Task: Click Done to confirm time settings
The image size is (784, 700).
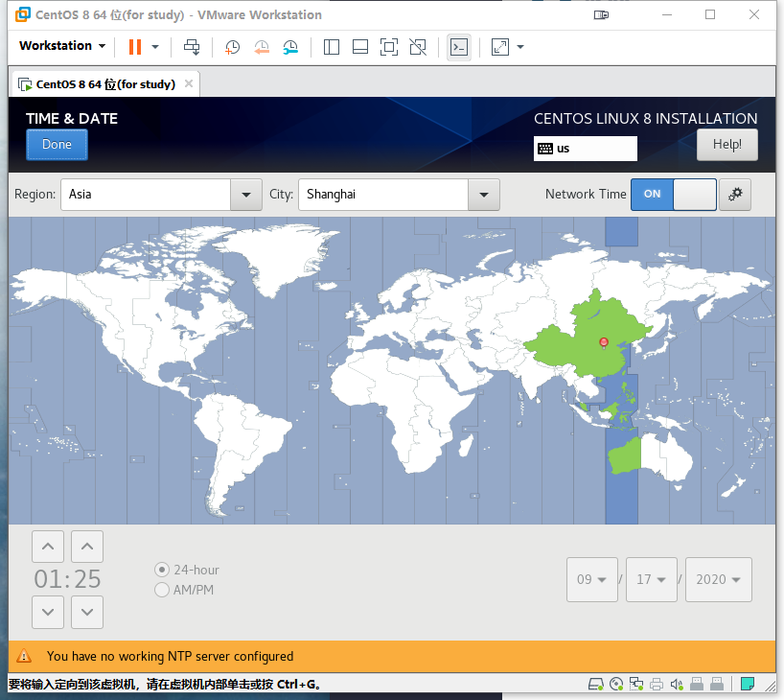Action: tap(57, 145)
